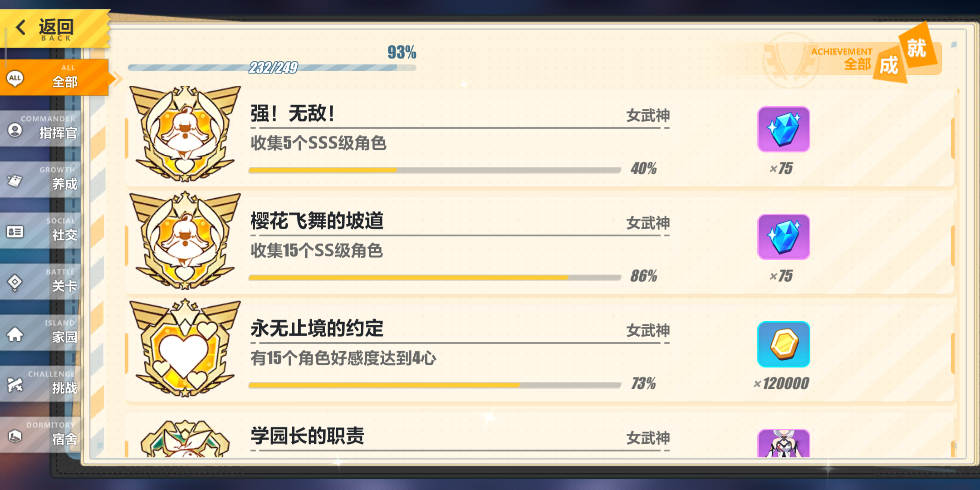The height and width of the screenshot is (490, 980).
Task: Open the 指挥官 COMMANDER category tab
Action: pos(40,128)
